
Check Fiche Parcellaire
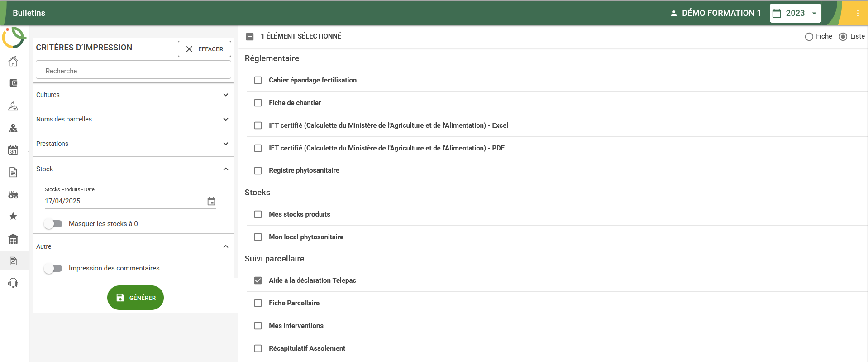click(x=258, y=303)
